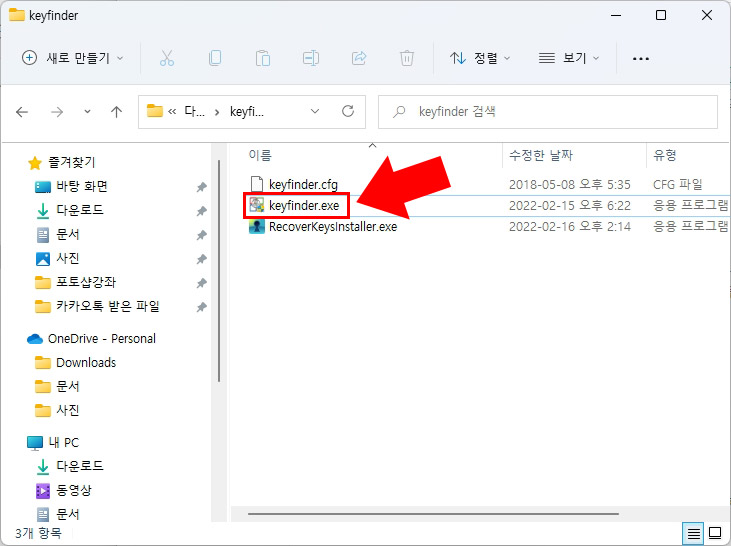Open 사진 under OneDrive
Screen dimensions: 731x546
tap(68, 410)
